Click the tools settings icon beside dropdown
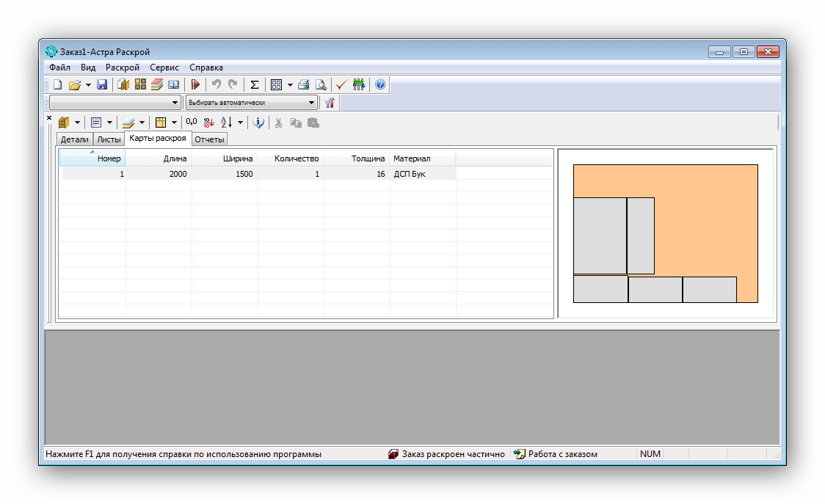The width and height of the screenshot is (825, 504). click(x=330, y=103)
